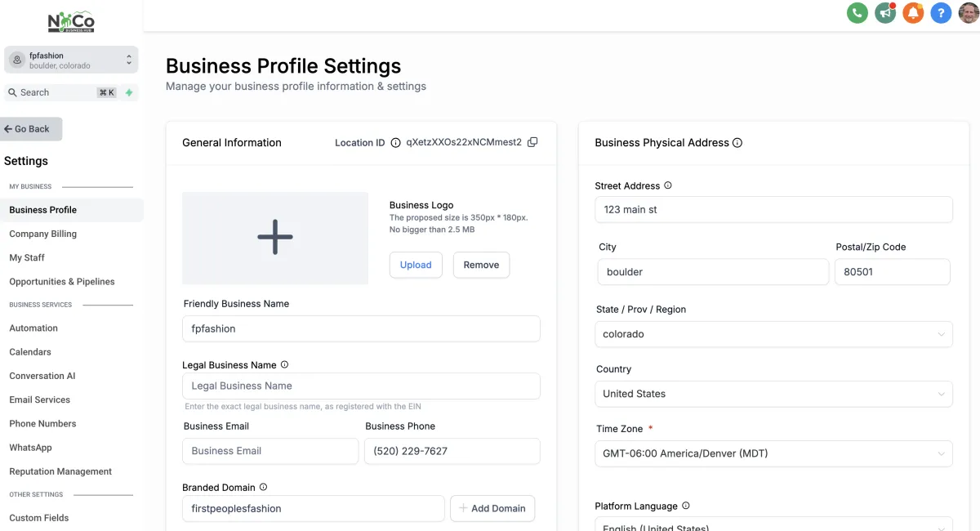
Task: Select Phone Numbers in the sidebar
Action: click(42, 423)
